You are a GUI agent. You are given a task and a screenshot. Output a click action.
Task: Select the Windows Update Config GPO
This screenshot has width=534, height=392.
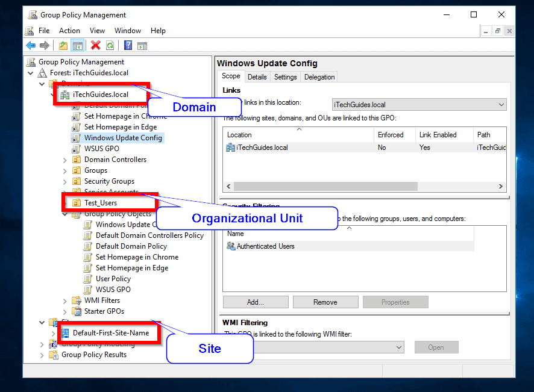click(x=123, y=137)
